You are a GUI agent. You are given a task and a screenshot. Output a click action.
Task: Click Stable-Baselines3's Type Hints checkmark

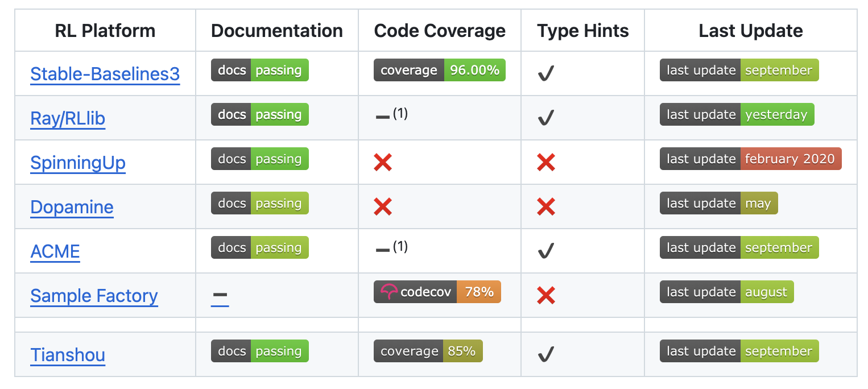(x=545, y=73)
